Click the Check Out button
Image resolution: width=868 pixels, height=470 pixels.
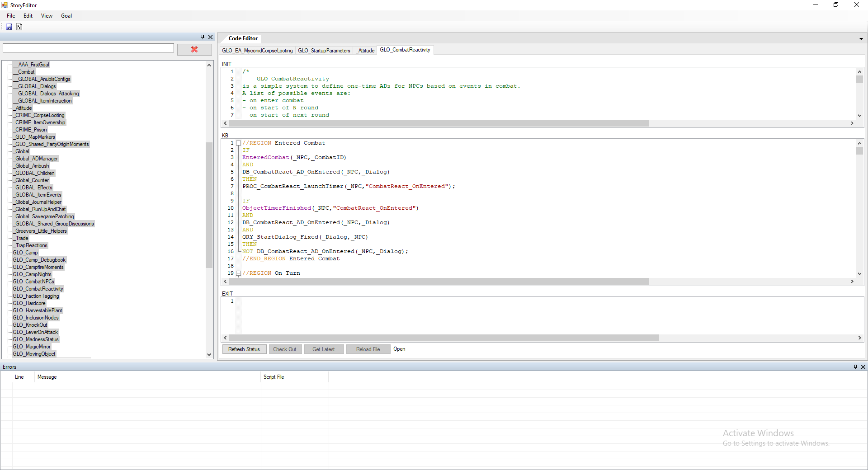click(285, 349)
